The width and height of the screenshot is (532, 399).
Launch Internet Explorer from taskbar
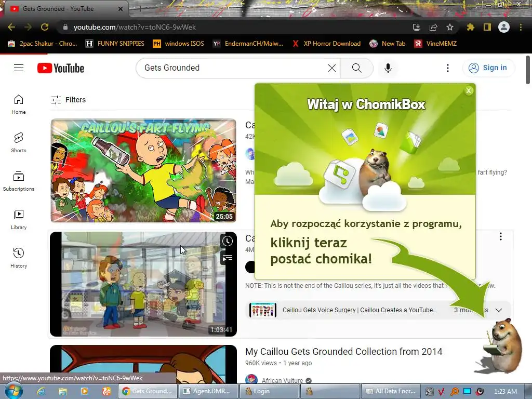coord(41,391)
